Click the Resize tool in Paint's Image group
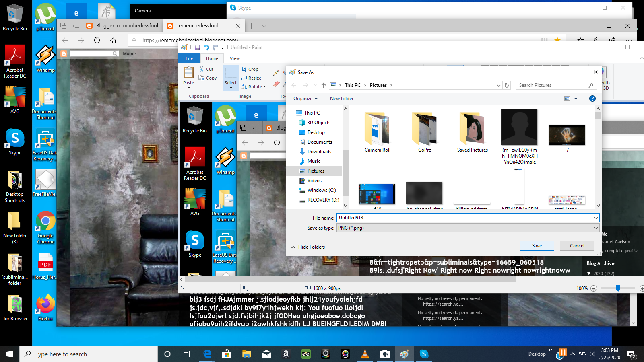This screenshot has width=644, height=362. tap(252, 78)
